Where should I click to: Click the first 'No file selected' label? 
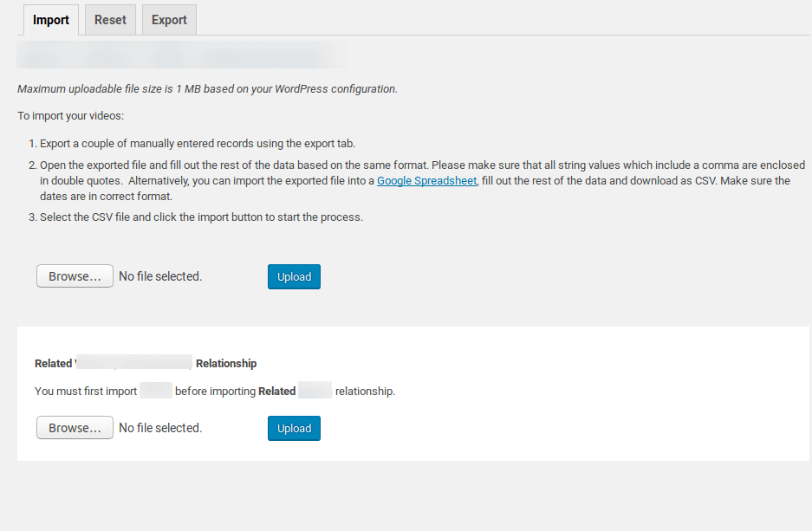pyautogui.click(x=160, y=276)
